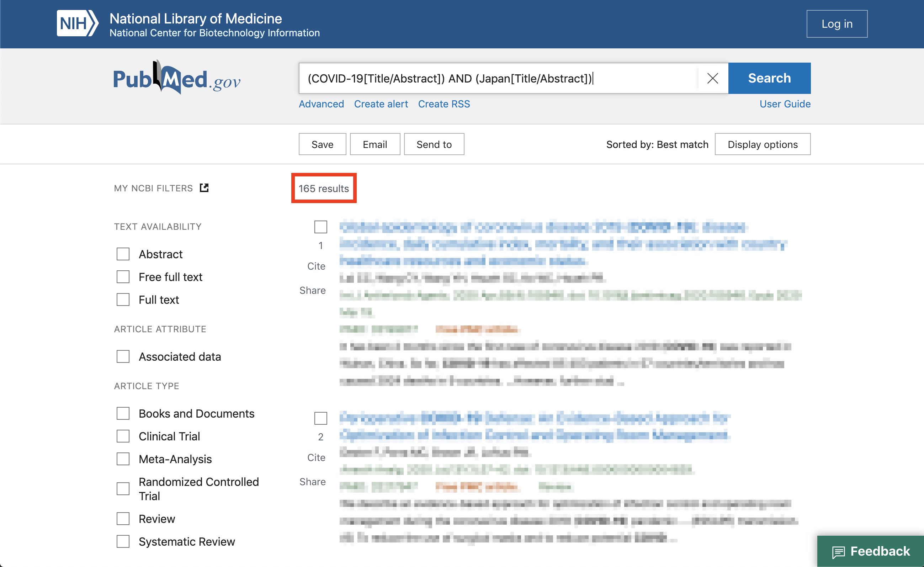Clear the search box with X icon
Image resolution: width=924 pixels, height=567 pixels.
[712, 78]
